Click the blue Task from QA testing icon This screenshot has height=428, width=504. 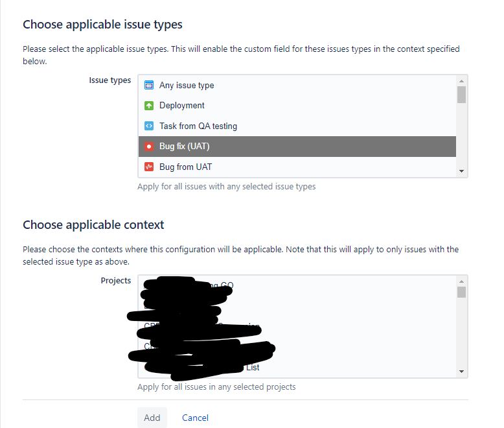(149, 126)
